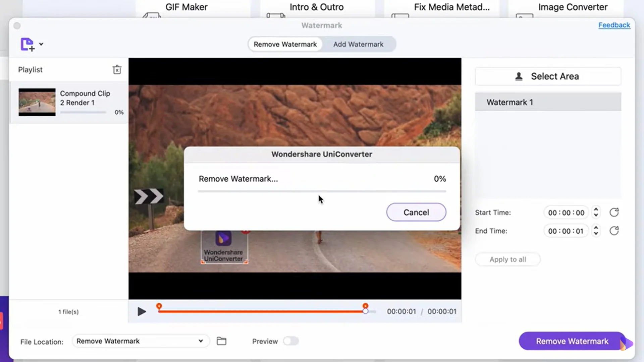Screen dimensions: 644x362
Task: Click the Remove Watermark button
Action: coord(572,341)
